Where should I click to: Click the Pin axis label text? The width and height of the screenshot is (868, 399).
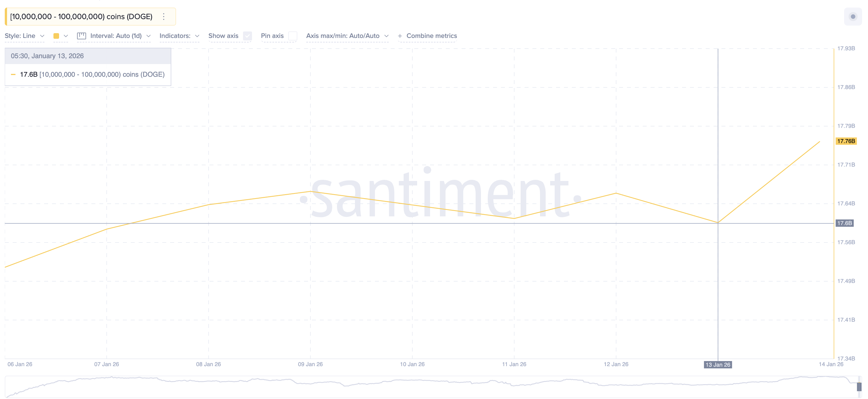click(272, 36)
